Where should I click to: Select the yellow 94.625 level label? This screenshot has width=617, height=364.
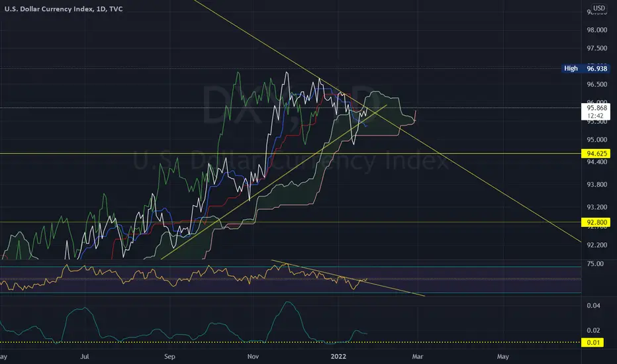pos(596,154)
